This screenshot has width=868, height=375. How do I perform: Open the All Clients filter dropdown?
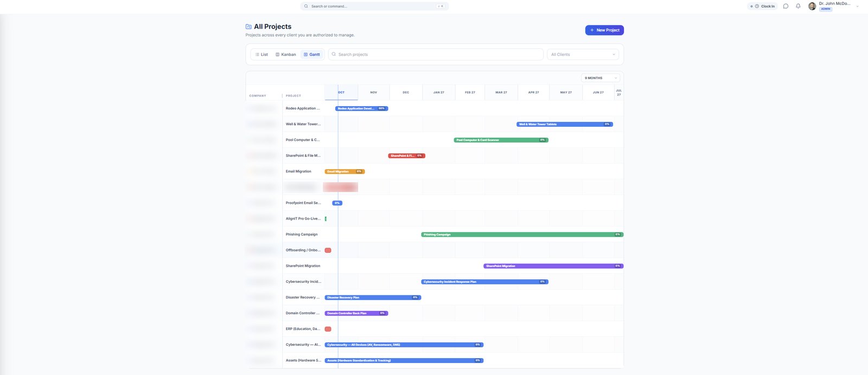click(583, 54)
